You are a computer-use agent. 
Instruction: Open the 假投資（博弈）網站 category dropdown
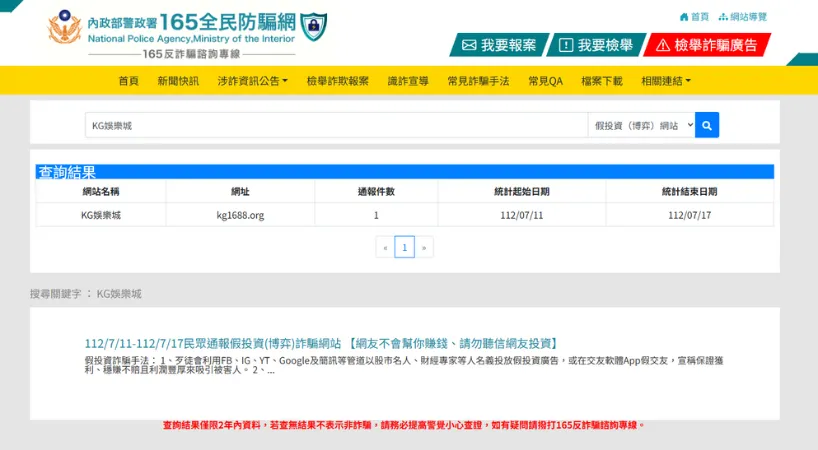(x=641, y=125)
